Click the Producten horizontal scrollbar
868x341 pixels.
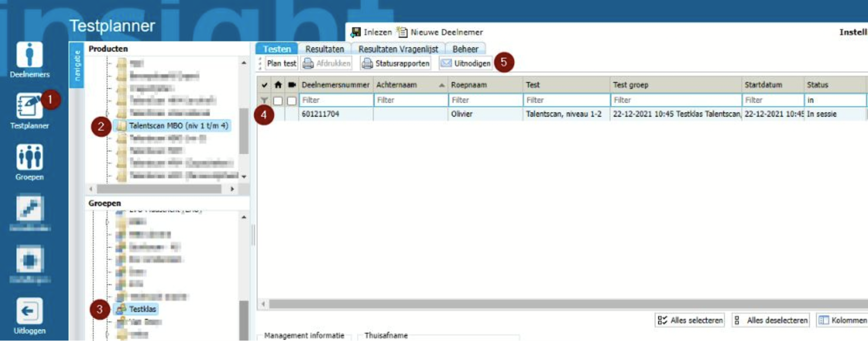point(160,189)
